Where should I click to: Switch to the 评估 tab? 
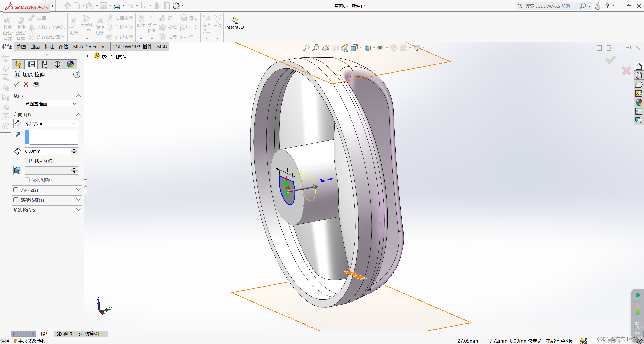[63, 47]
